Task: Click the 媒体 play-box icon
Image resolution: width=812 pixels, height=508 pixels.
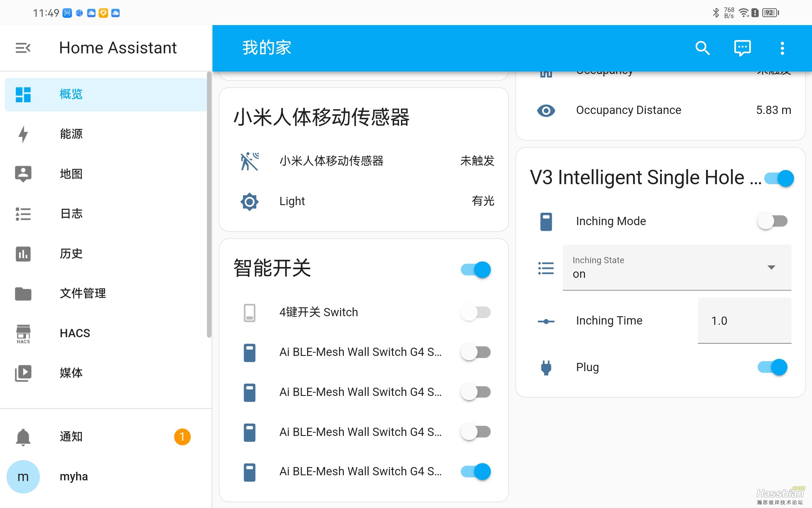Action: 23,373
